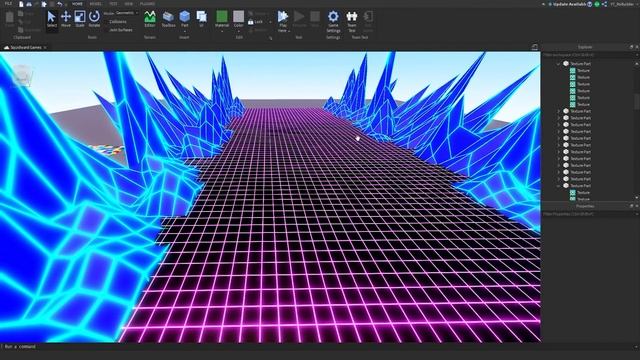Collapse the bottom expanded Texture Part node

pos(559,186)
